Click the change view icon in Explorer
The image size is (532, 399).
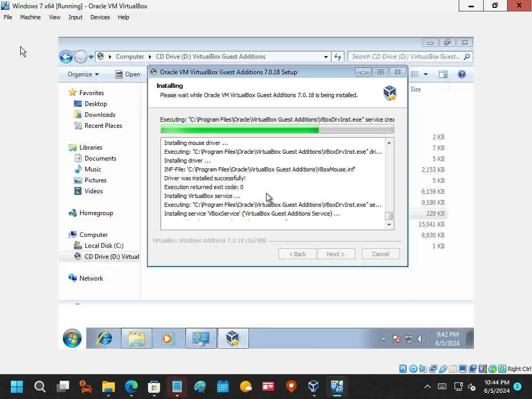pyautogui.click(x=415, y=74)
